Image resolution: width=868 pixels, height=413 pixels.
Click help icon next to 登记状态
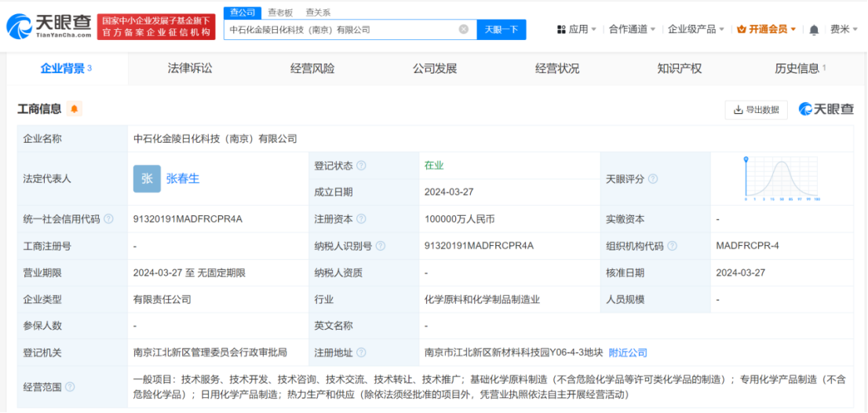[361, 166]
